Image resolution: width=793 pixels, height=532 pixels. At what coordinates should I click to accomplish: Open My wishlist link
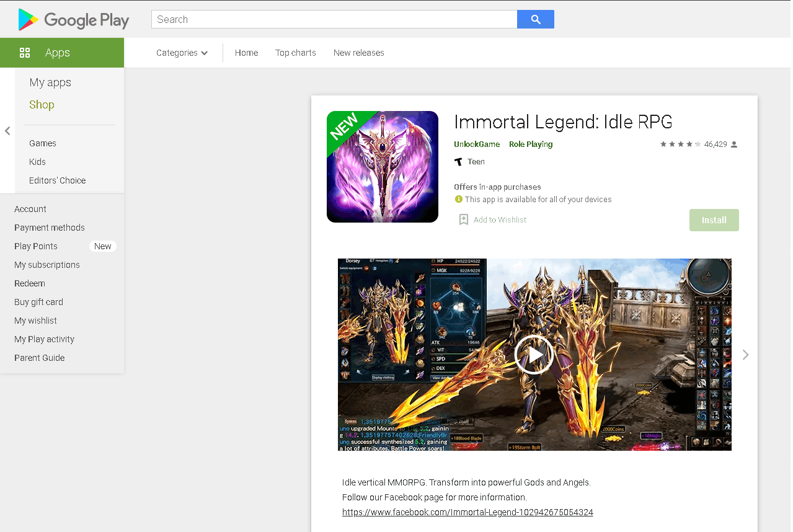[x=35, y=321]
